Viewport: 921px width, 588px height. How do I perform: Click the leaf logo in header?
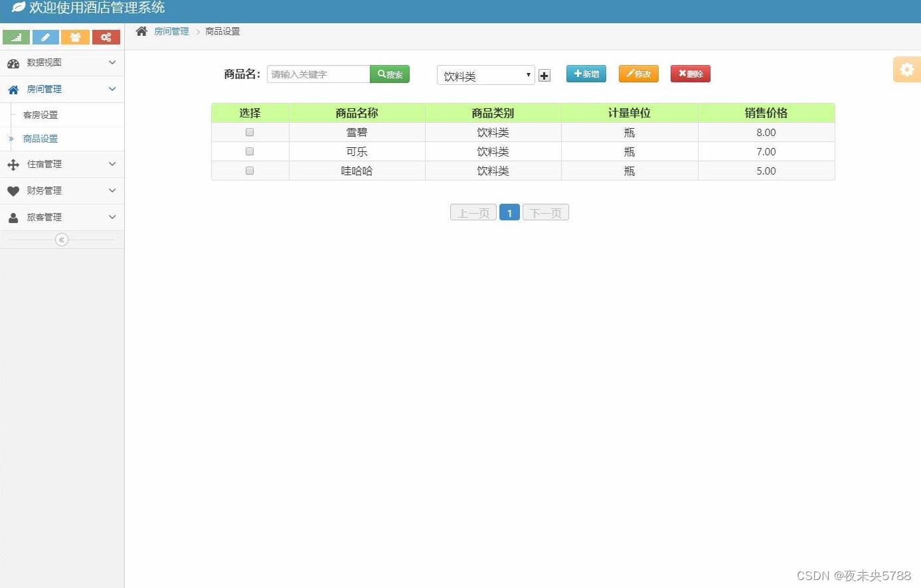point(19,7)
